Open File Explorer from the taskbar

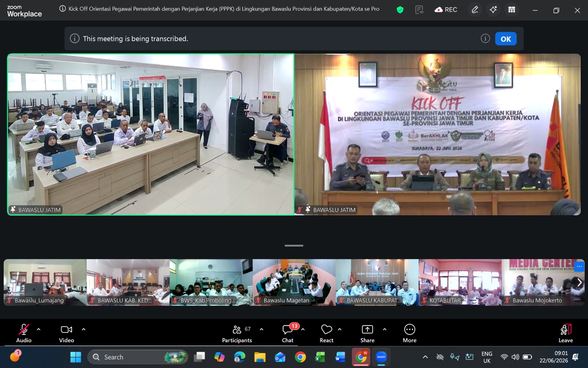(260, 357)
